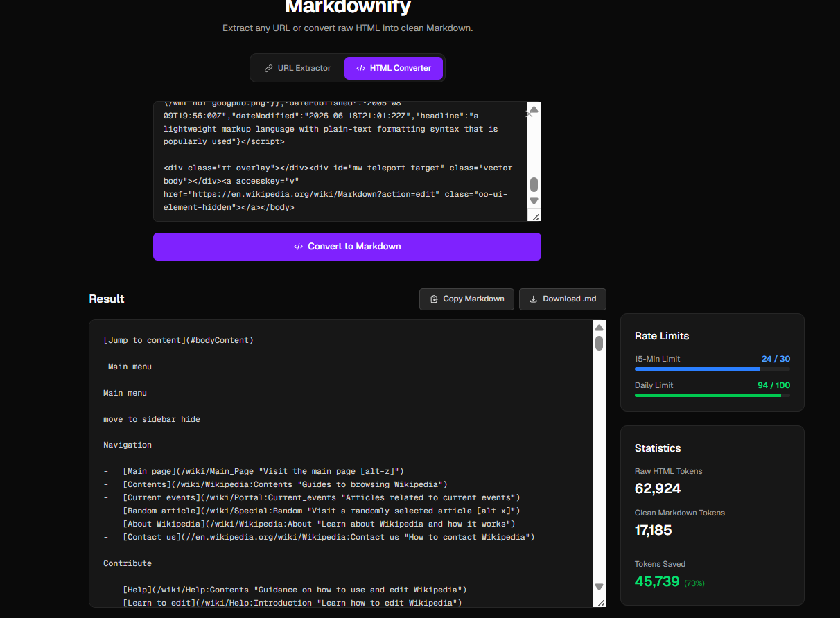Click the download arrow icon
The width and height of the screenshot is (840, 618).
click(533, 299)
